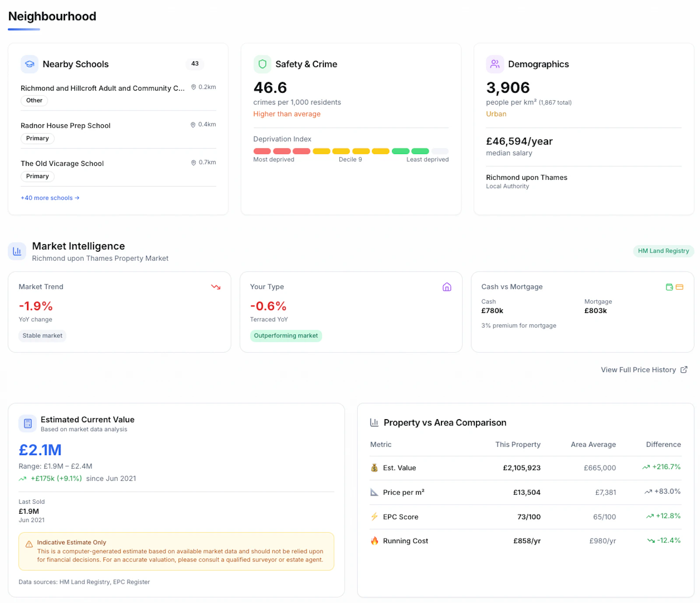Open View Full Price History
Image resolution: width=700 pixels, height=603 pixels.
(x=644, y=370)
